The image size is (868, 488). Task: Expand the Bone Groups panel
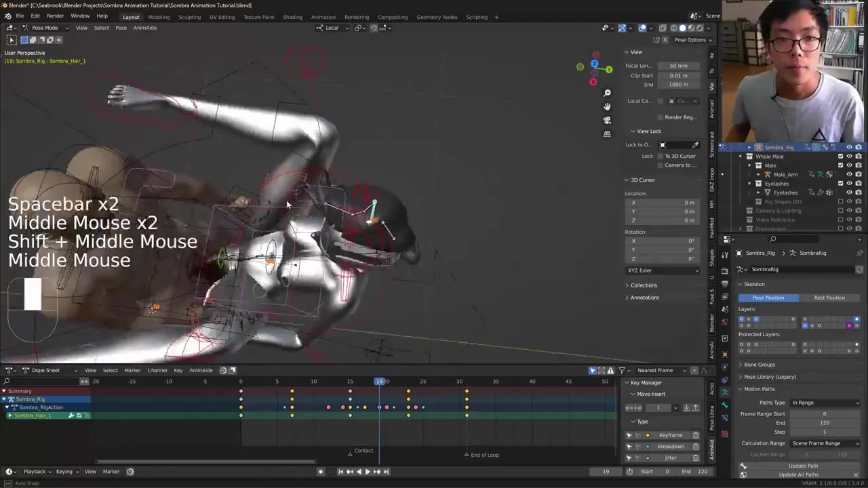pos(759,365)
